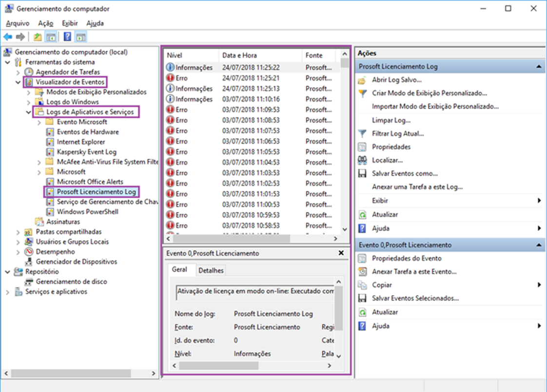This screenshot has height=392, width=547.
Task: Click the Kaspersky Event Log icon in tree
Action: click(50, 152)
